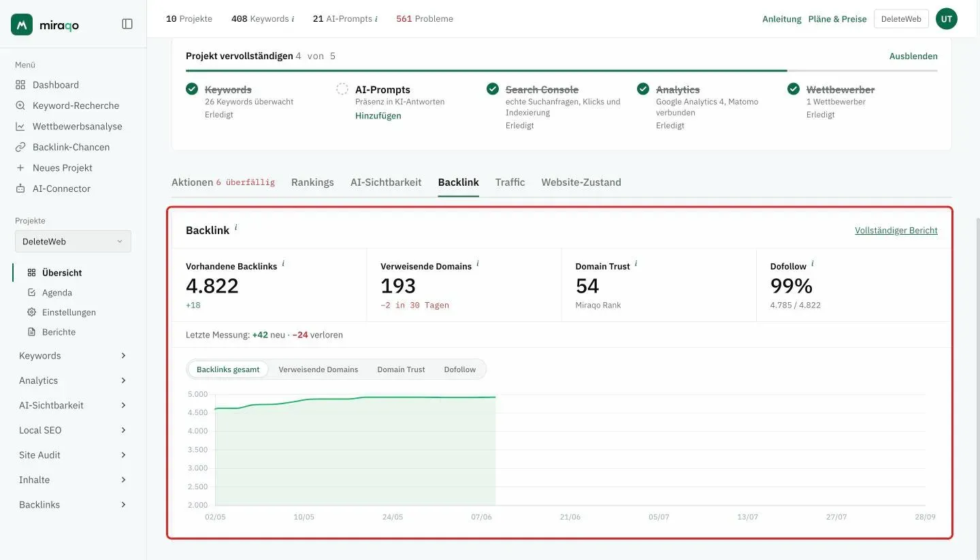The image size is (980, 560).
Task: Click the Agenda checkbox icon in sidebar
Action: [x=31, y=293]
